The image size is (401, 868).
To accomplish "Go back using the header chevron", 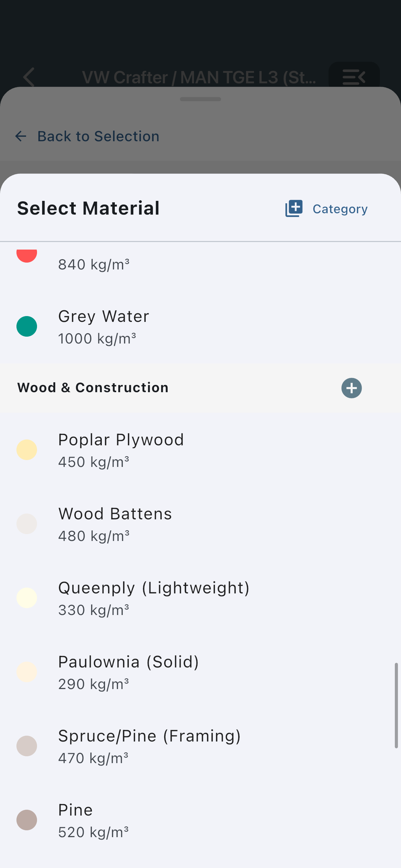I will (29, 77).
